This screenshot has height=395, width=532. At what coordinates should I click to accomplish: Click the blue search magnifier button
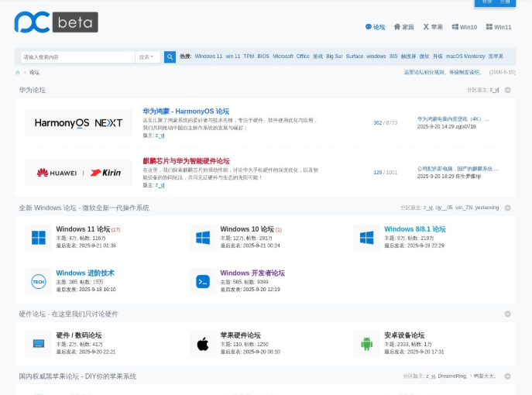coord(170,57)
